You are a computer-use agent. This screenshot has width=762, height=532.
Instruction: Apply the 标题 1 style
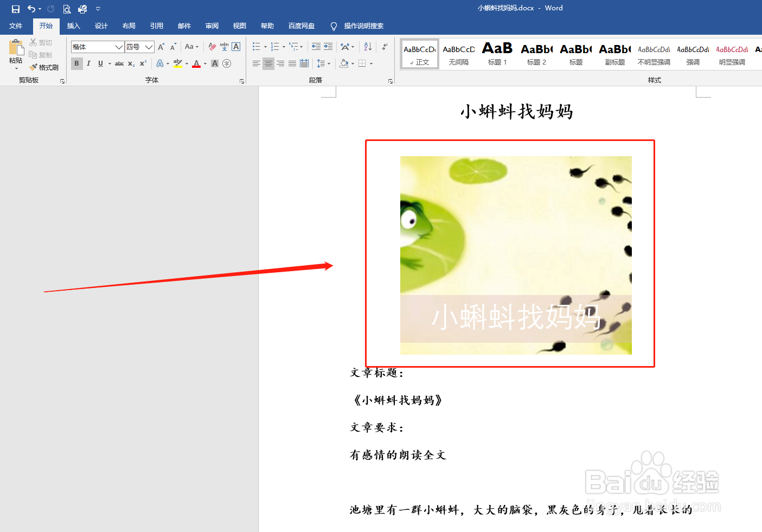497,54
